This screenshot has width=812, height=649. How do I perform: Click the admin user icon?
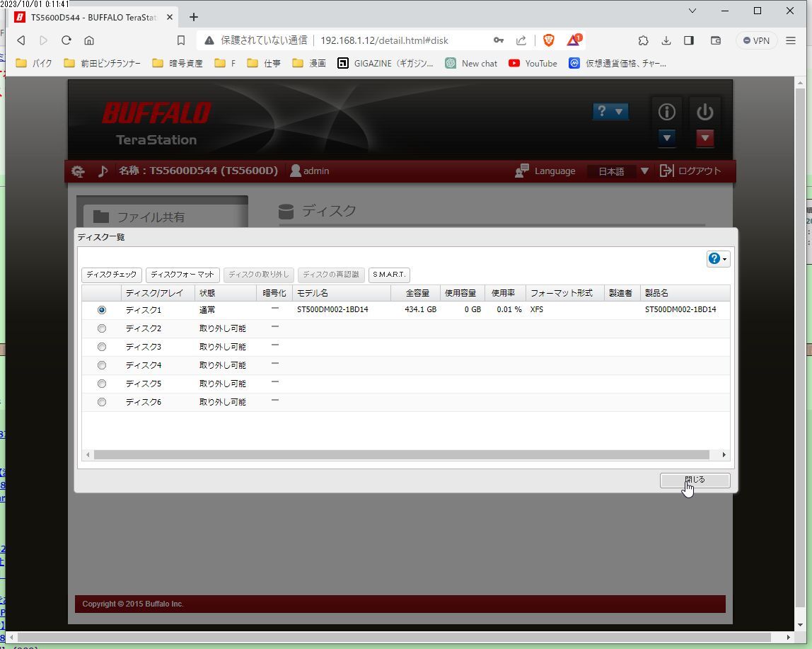pyautogui.click(x=296, y=171)
